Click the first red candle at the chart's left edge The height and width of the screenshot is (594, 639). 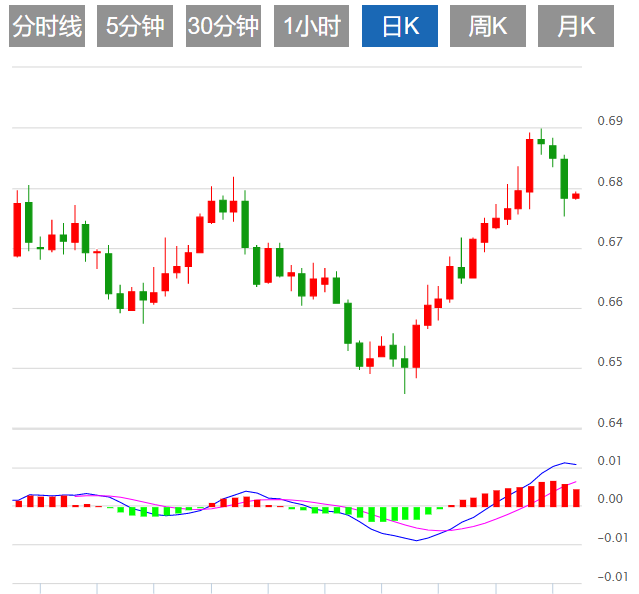17,229
